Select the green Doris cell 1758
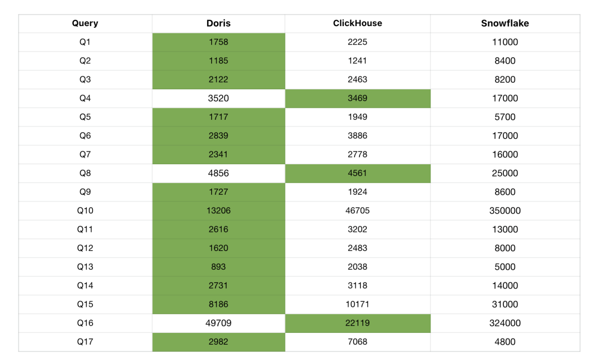Screen dimensions: 600x364 pyautogui.click(x=218, y=42)
